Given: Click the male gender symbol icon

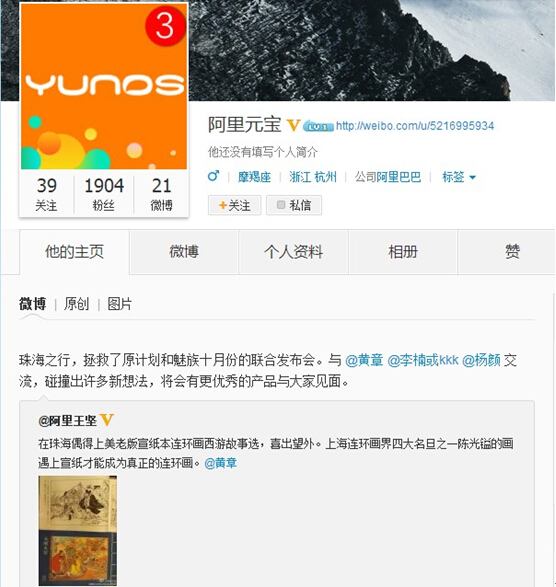Looking at the screenshot, I should point(213,176).
